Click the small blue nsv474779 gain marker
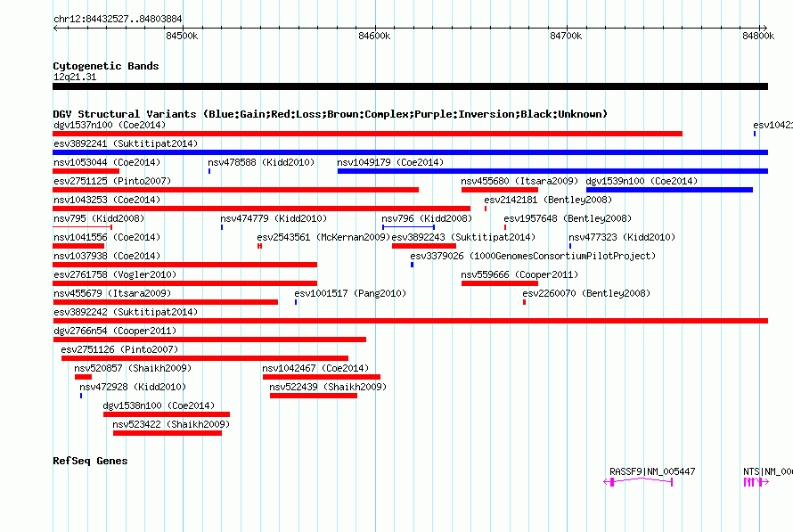The height and width of the screenshot is (532, 793). pyautogui.click(x=222, y=227)
